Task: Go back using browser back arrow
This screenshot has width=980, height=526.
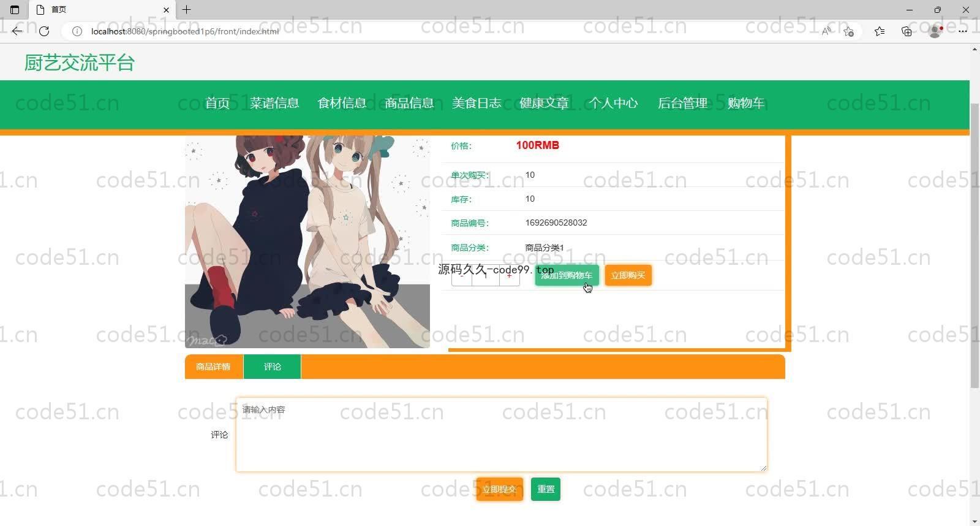Action: pyautogui.click(x=17, y=31)
